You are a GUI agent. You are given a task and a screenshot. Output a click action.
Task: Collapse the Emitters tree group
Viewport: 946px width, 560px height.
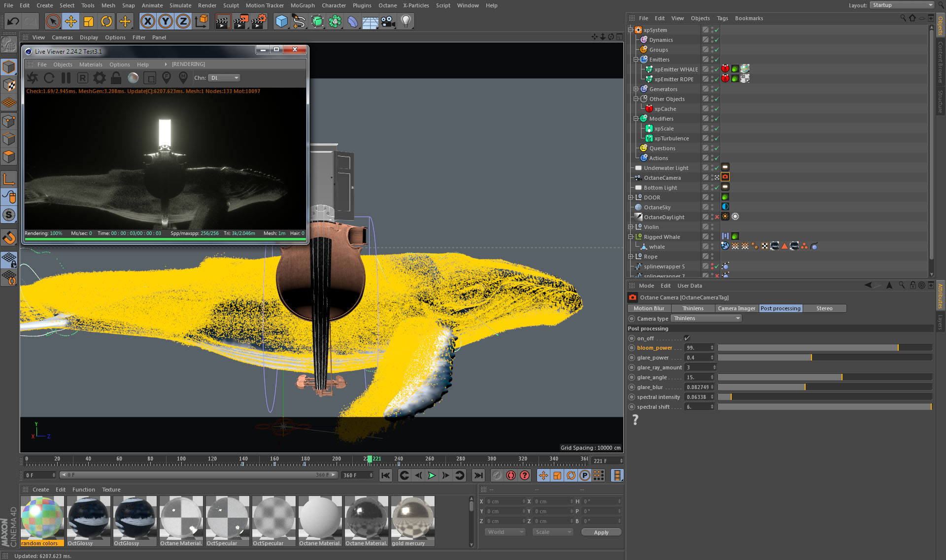click(636, 60)
